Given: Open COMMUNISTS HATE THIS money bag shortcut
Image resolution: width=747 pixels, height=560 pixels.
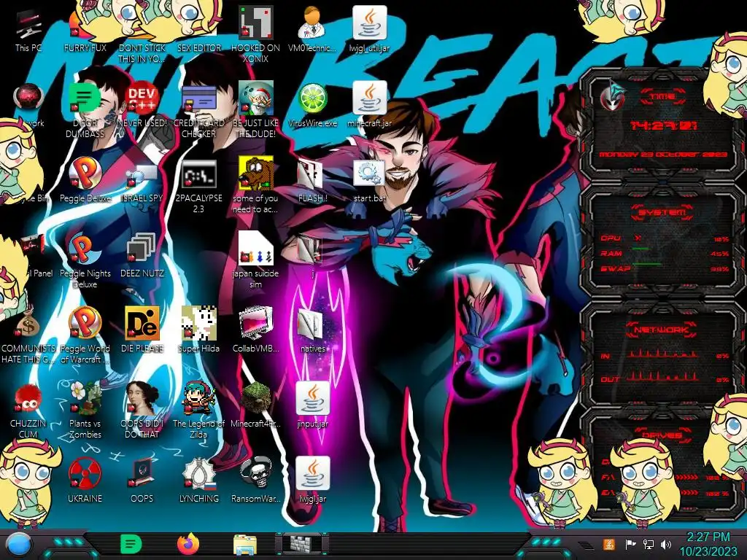Looking at the screenshot, I should coord(28,335).
